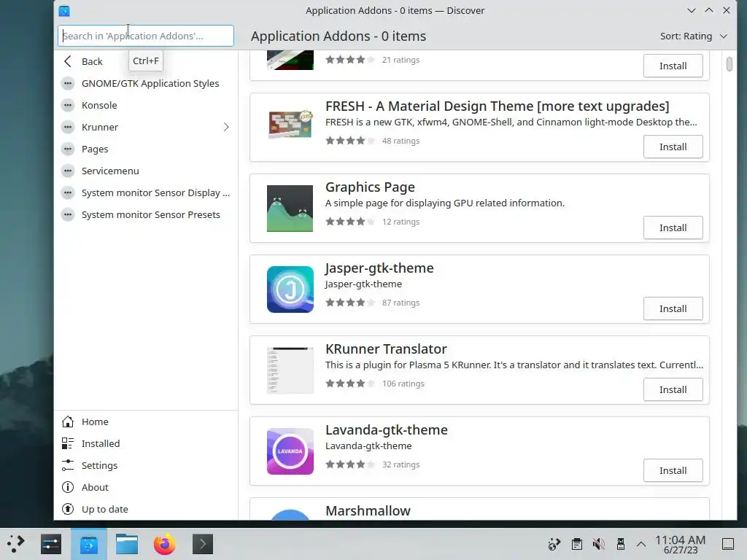Viewport: 747px width, 560px height.
Task: Open System Settings from the taskbar
Action: pyautogui.click(x=51, y=544)
